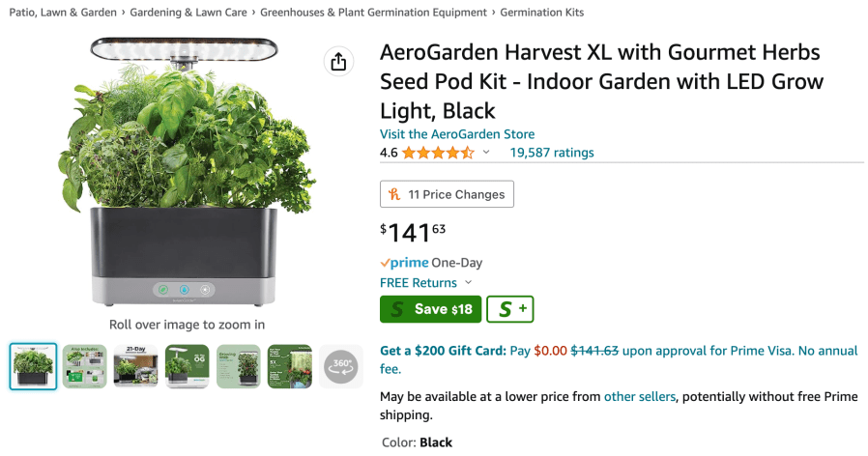Go to Patio, Lawn & Garden breadcrumb
Screen dimensions: 868x456
click(64, 13)
